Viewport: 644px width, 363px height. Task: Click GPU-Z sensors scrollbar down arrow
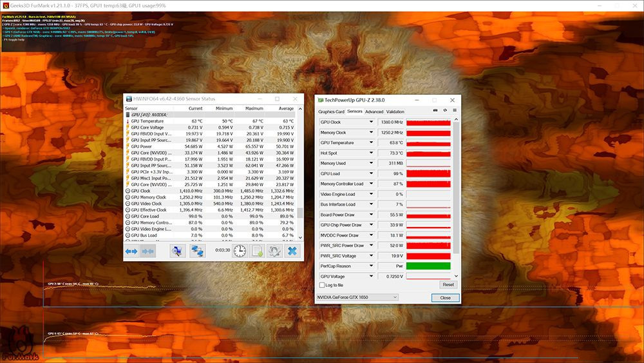456,276
